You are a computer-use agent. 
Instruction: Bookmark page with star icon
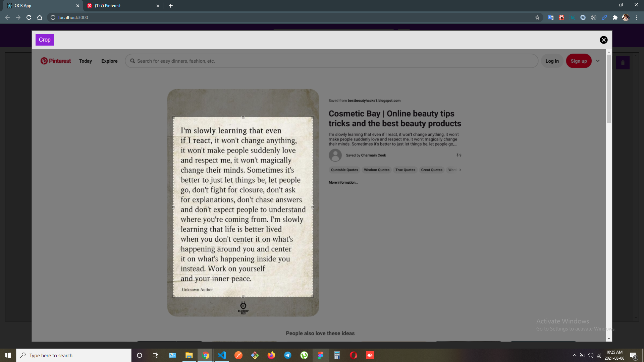537,17
